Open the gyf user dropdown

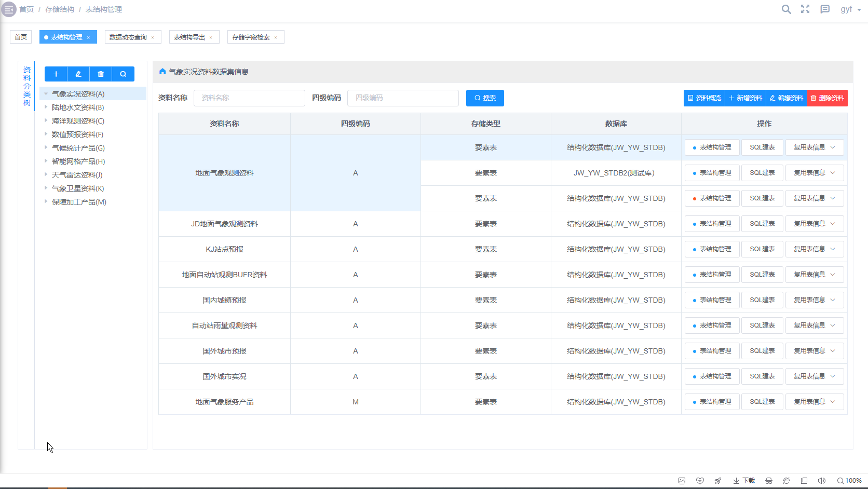click(850, 9)
